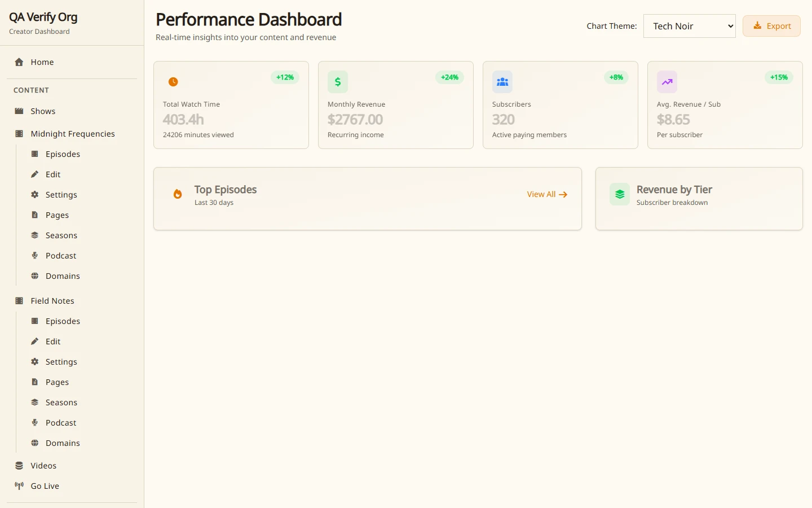Click pencil Edit icon under Field Notes
The height and width of the screenshot is (508, 812).
point(34,341)
